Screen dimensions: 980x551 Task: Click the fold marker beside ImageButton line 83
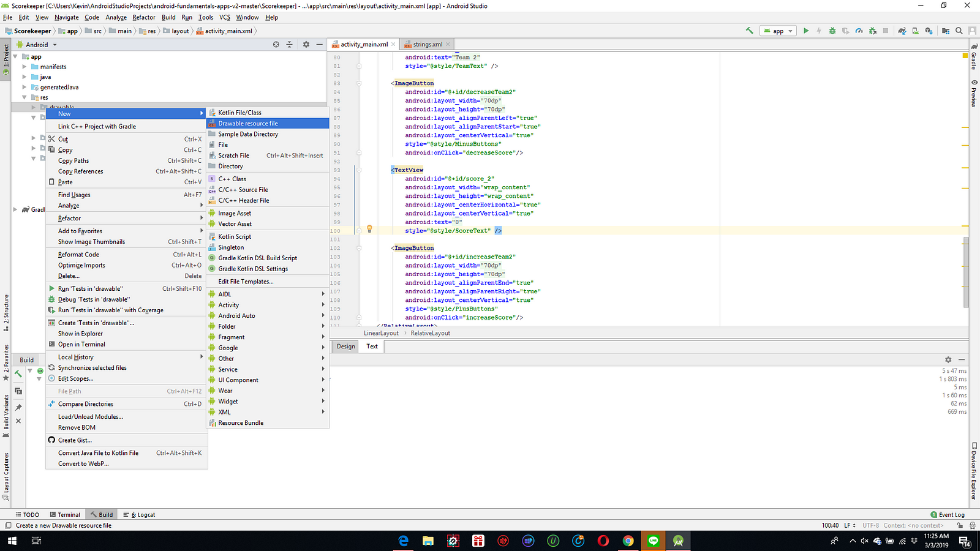tap(359, 83)
